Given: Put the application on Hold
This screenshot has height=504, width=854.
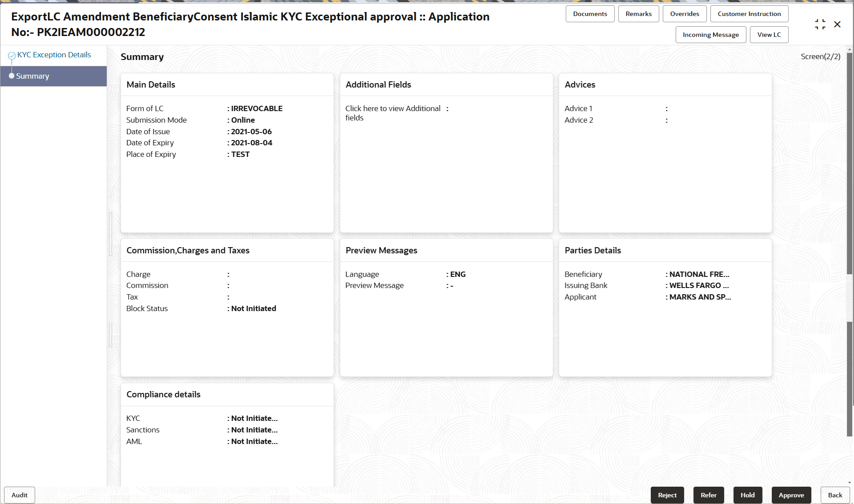Looking at the screenshot, I should point(747,495).
